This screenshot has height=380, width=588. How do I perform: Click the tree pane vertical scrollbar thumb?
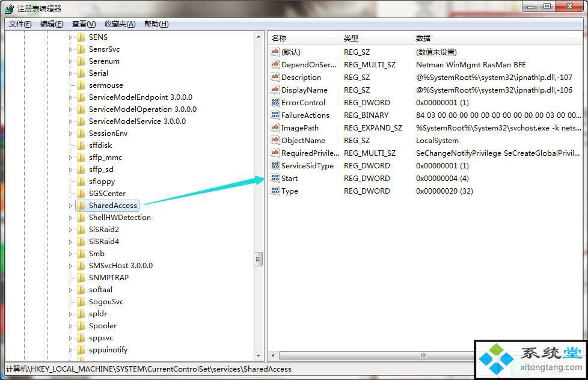(x=259, y=259)
